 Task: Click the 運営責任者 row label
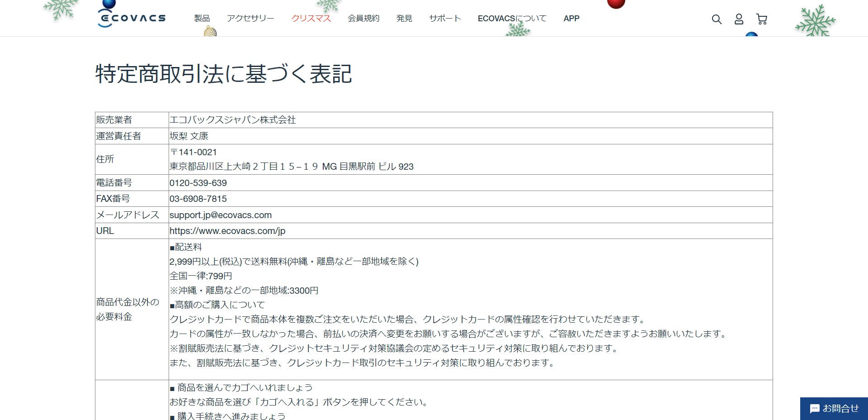[118, 136]
